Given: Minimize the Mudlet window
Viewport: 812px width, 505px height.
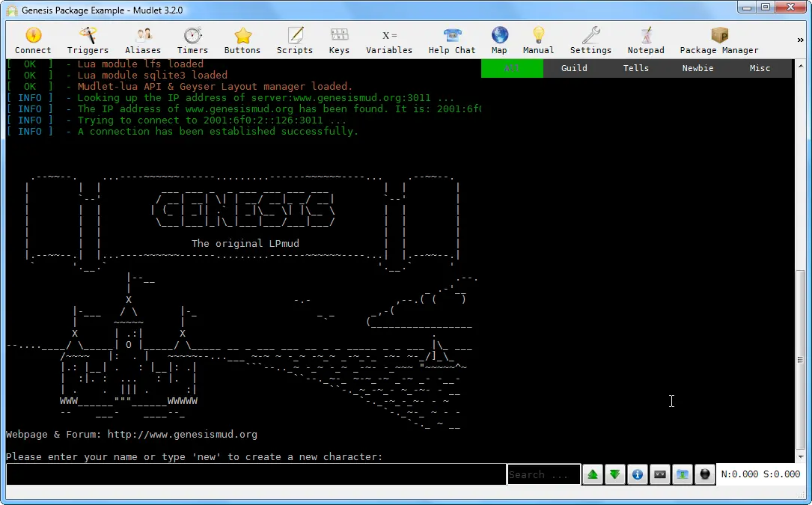Looking at the screenshot, I should [x=747, y=7].
